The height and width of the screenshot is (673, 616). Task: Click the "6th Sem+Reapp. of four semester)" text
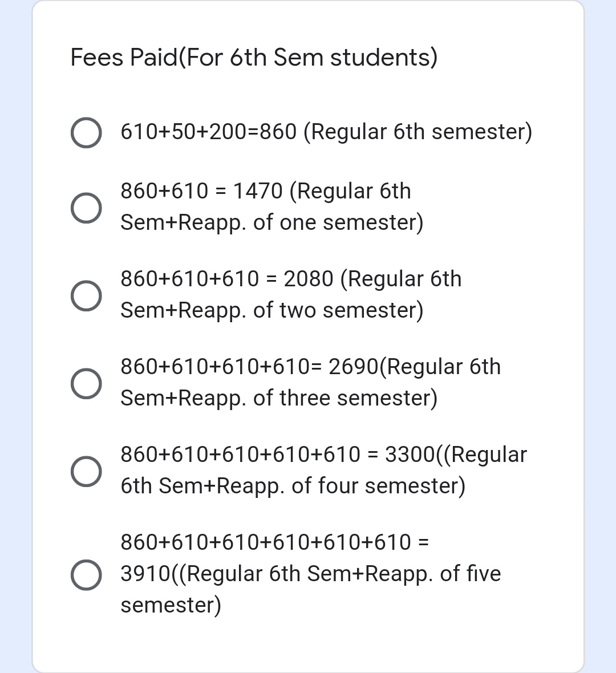(293, 486)
